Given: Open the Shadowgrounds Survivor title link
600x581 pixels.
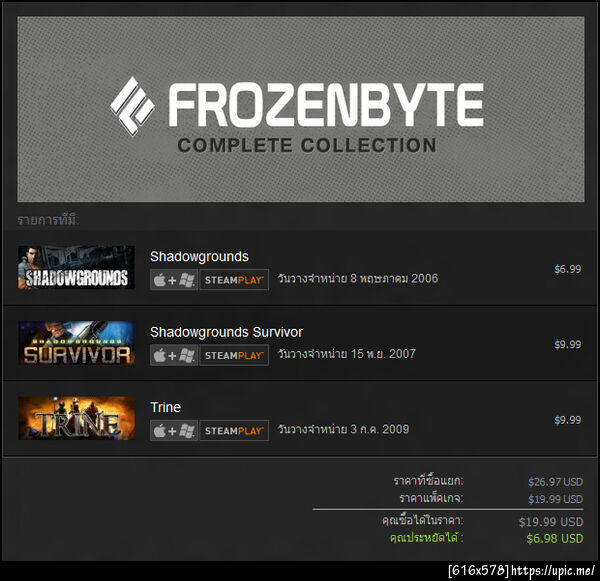Looking at the screenshot, I should (226, 332).
